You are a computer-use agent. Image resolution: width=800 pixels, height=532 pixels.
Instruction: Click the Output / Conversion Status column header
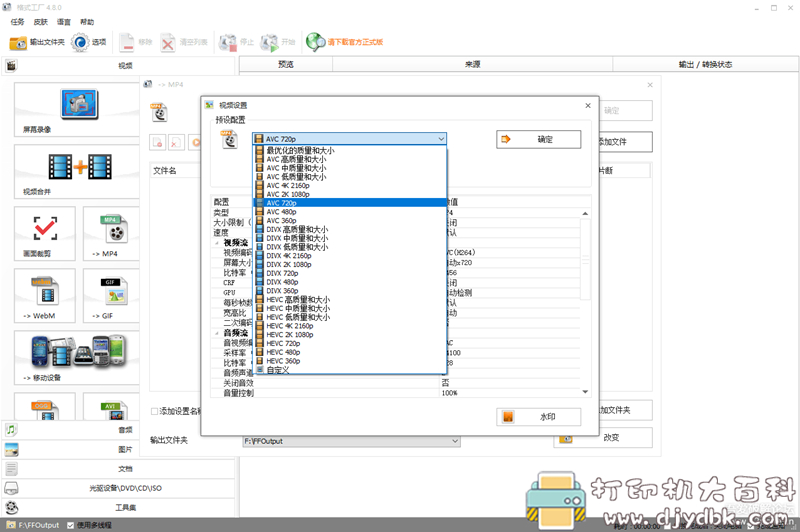point(705,64)
